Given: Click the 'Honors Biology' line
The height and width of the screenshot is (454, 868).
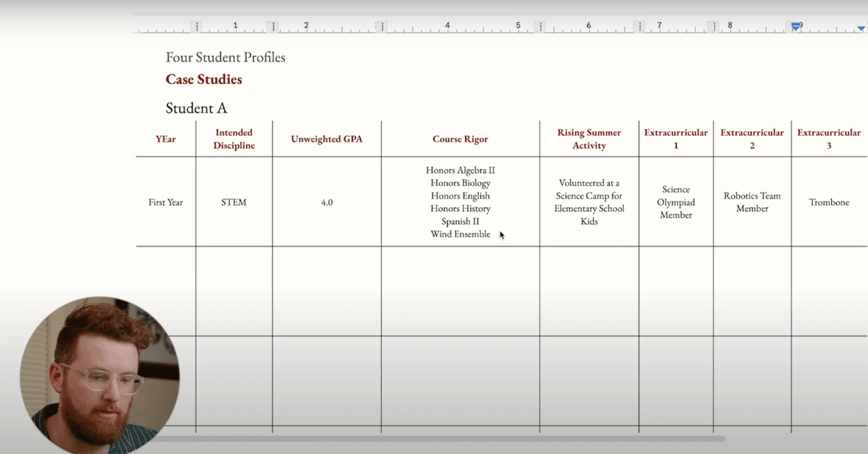Looking at the screenshot, I should 461,183.
